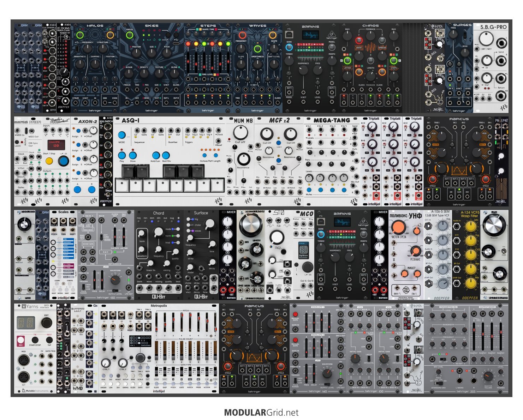Push the Learn button on mmMidi

(17, 142)
